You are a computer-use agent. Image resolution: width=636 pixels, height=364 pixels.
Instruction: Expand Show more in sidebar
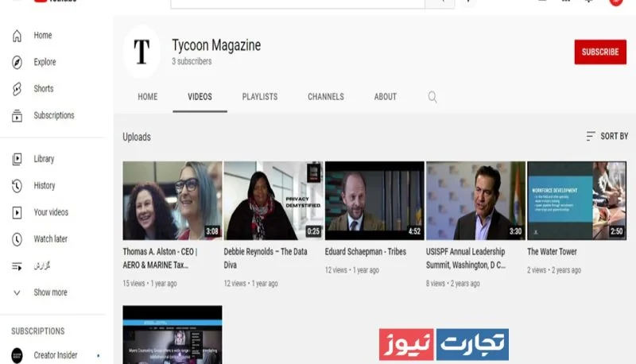click(17, 292)
